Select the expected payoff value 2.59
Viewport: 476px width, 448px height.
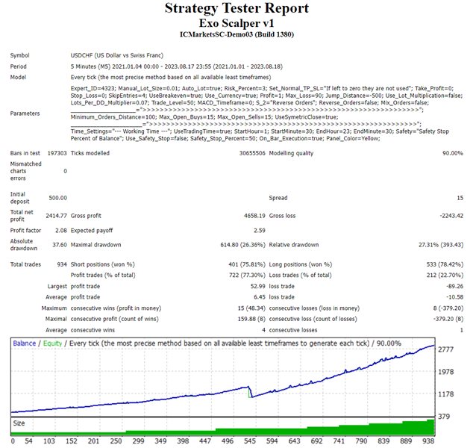point(260,231)
